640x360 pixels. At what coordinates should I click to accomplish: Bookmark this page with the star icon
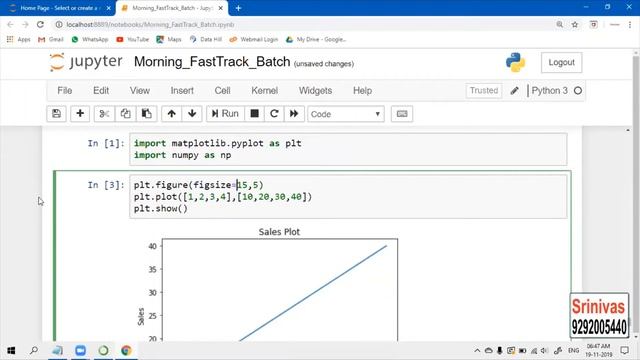[575, 24]
